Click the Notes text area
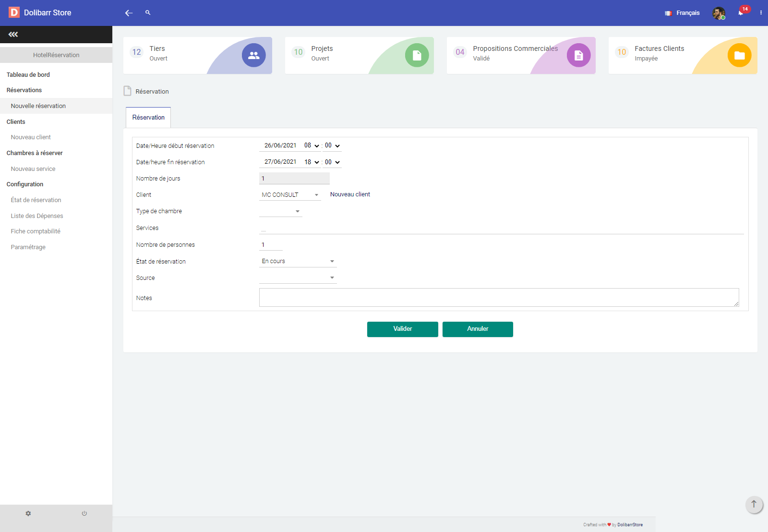The height and width of the screenshot is (532, 768). (499, 298)
